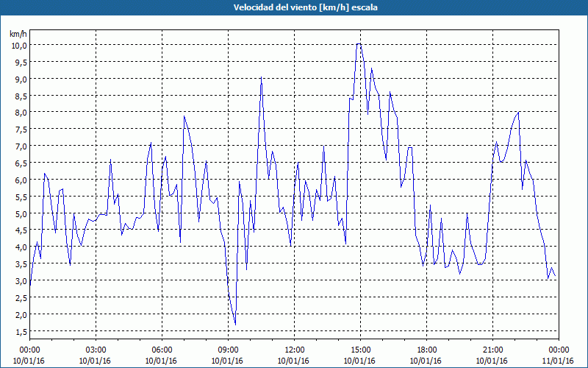588x368 pixels.
Task: Select the '11/01/16' date label
Action: tap(558, 361)
